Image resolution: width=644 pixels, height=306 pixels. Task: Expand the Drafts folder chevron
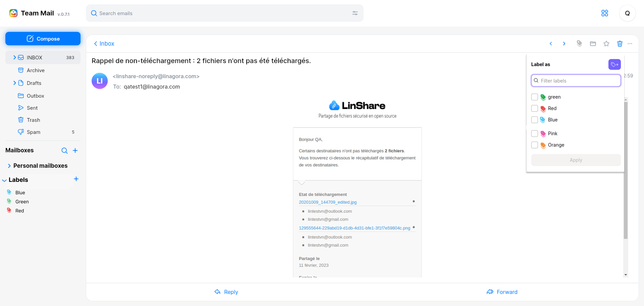point(14,83)
